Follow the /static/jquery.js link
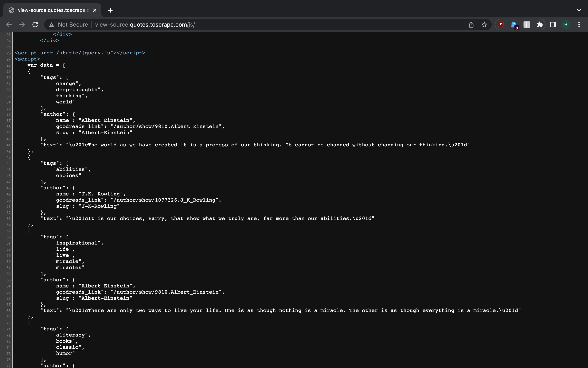The image size is (588, 368). (x=83, y=53)
